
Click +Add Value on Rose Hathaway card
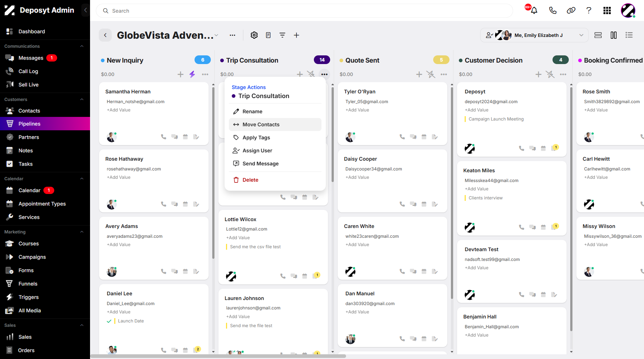coord(119,177)
